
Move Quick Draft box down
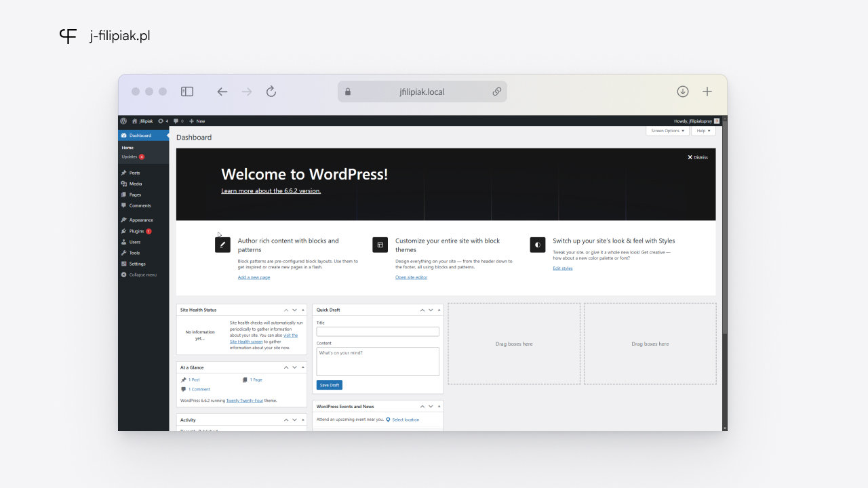[431, 310]
